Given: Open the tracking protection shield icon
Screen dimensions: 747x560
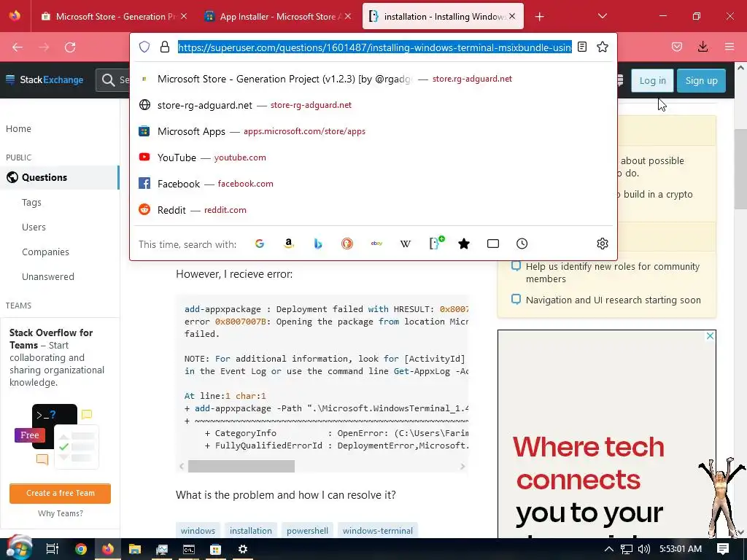Looking at the screenshot, I should pyautogui.click(x=144, y=47).
